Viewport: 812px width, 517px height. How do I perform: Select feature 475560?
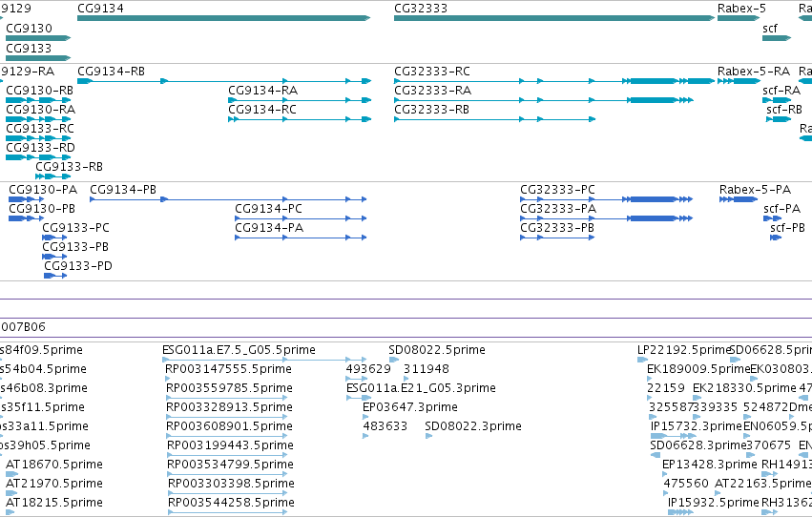pyautogui.click(x=667, y=493)
